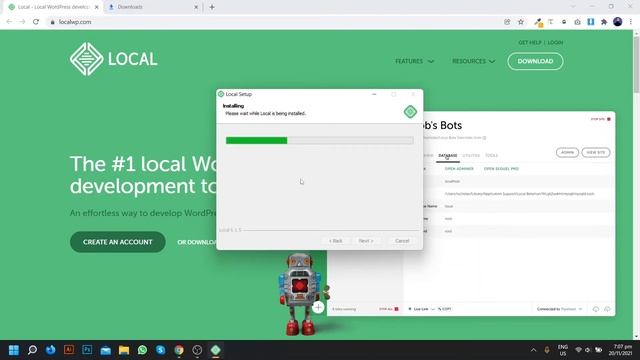Minimize the Local Setup dialog

[x=374, y=94]
